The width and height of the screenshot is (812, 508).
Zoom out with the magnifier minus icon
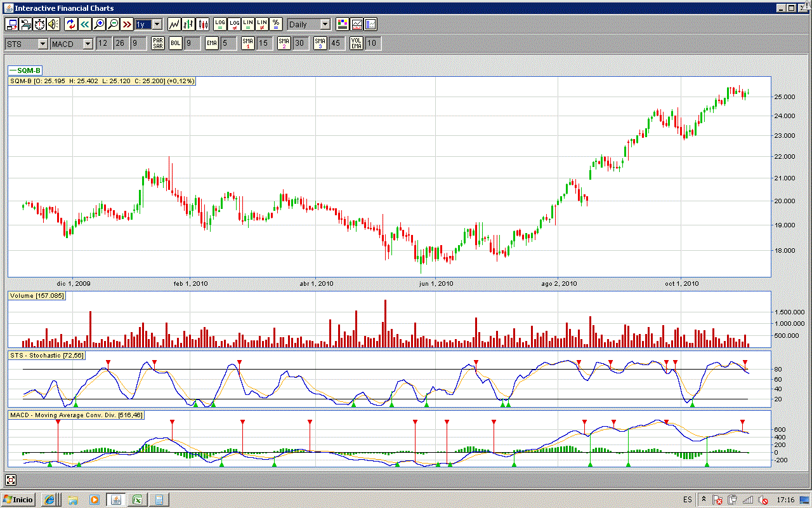(112, 24)
